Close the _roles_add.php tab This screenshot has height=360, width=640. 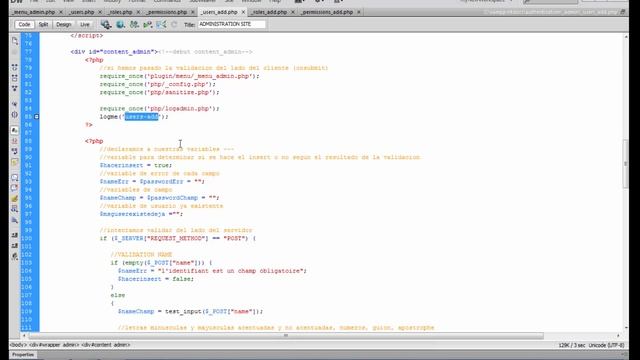[293, 12]
